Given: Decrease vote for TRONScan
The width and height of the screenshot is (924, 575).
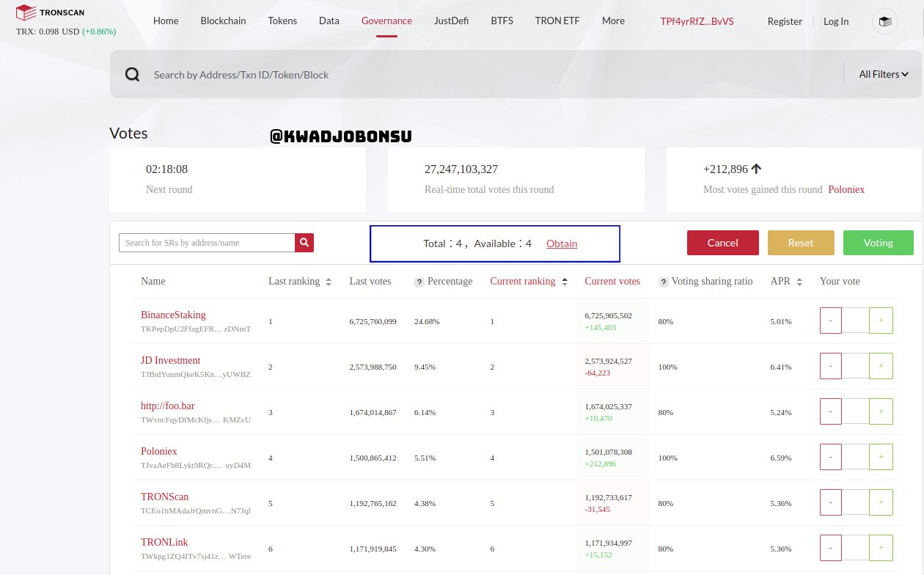Looking at the screenshot, I should (x=830, y=502).
